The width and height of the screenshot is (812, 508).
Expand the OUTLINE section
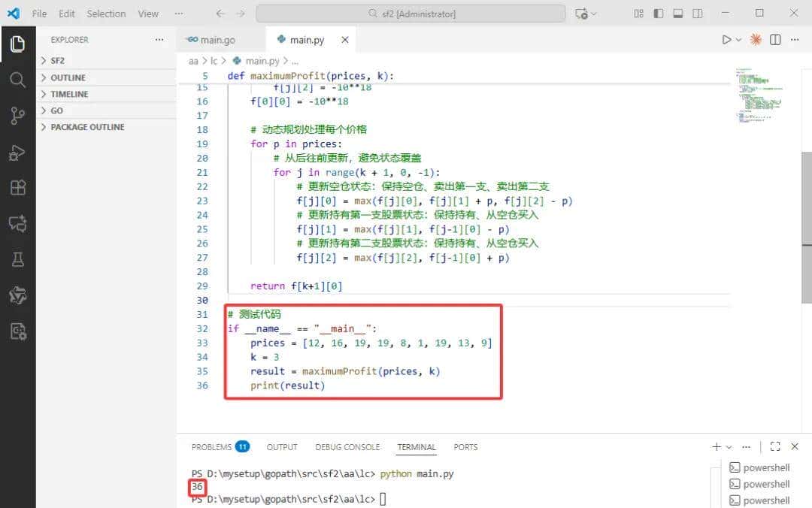[x=68, y=77]
